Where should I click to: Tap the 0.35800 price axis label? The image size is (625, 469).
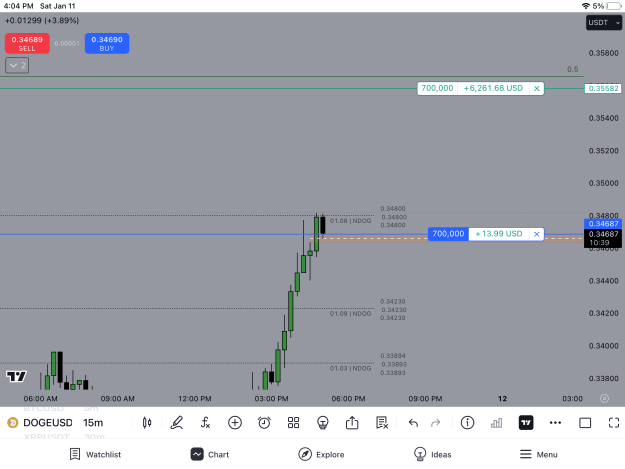pyautogui.click(x=603, y=53)
